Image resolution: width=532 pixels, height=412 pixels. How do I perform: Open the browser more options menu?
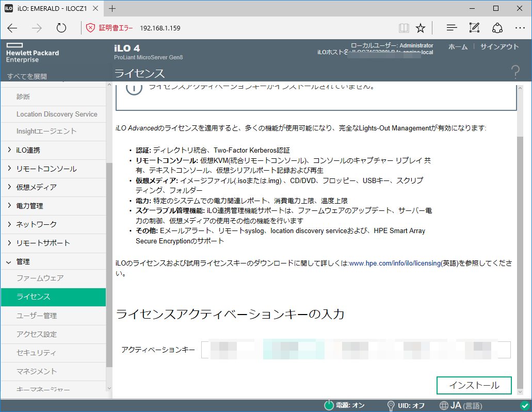520,28
